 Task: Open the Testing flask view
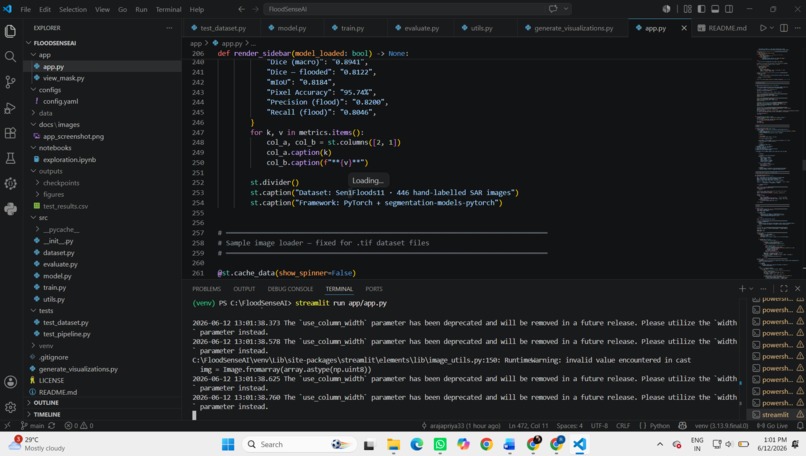pyautogui.click(x=10, y=158)
